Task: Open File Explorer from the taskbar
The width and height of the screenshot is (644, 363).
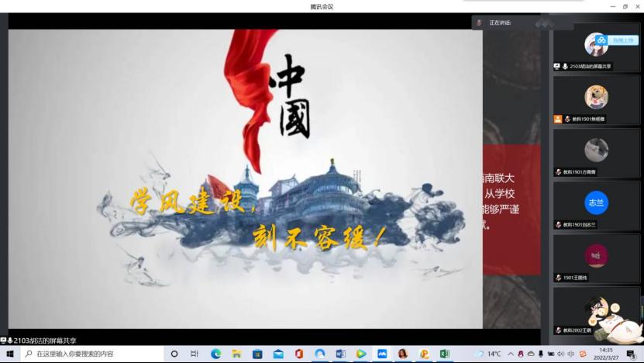Action: [236, 354]
